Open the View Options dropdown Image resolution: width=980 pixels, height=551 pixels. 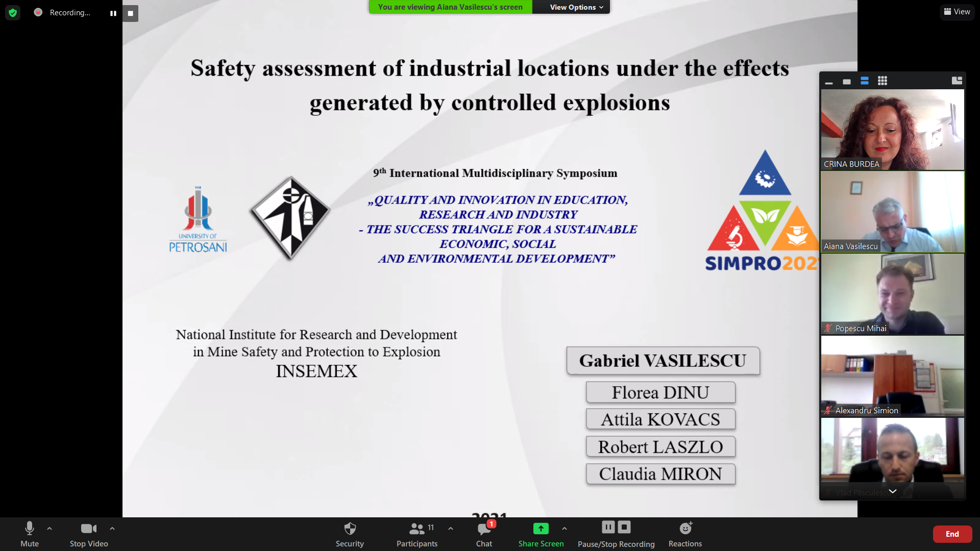(x=576, y=7)
